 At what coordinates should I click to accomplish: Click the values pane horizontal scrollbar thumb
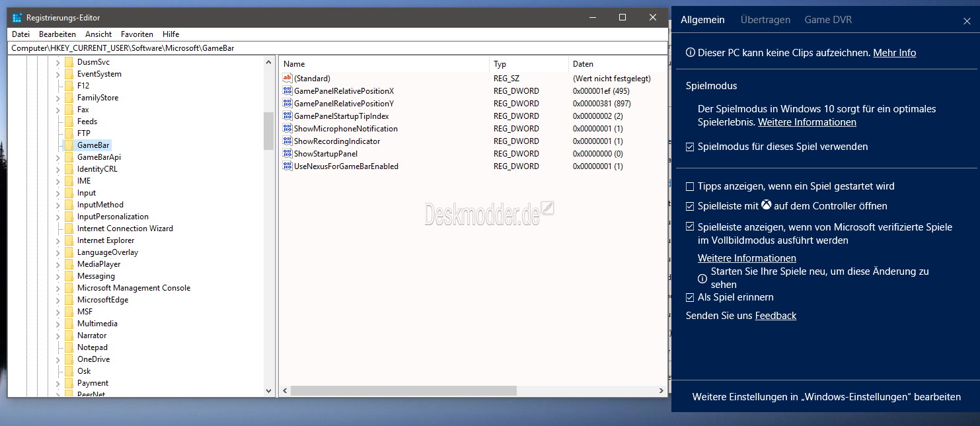click(404, 391)
